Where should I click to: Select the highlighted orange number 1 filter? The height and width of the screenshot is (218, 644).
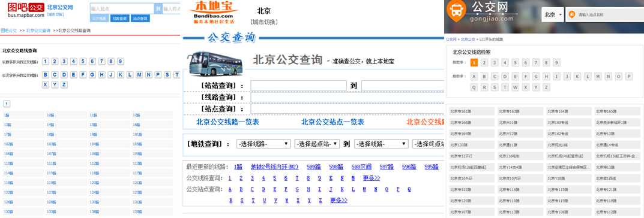click(474, 63)
